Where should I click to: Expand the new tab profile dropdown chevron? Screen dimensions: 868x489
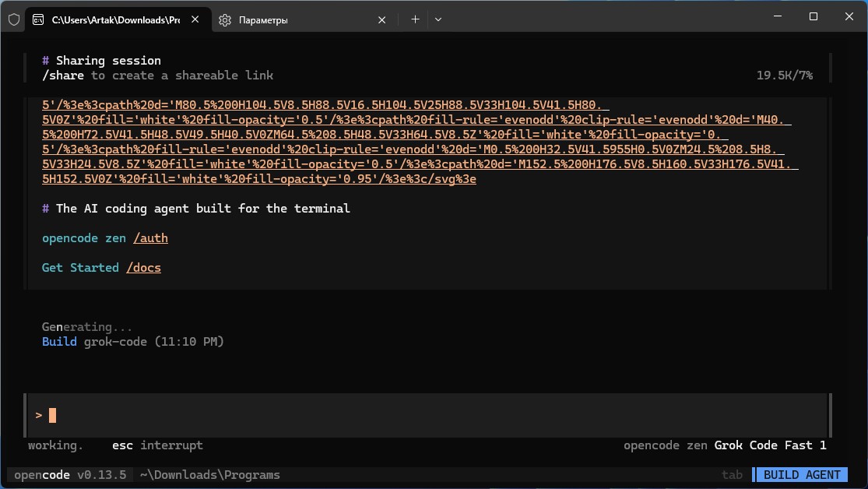[438, 19]
